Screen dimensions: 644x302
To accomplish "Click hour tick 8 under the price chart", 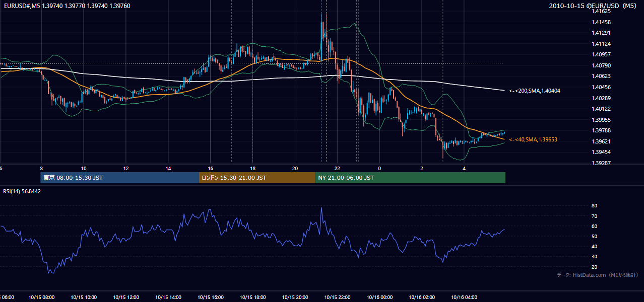I will click(41, 168).
